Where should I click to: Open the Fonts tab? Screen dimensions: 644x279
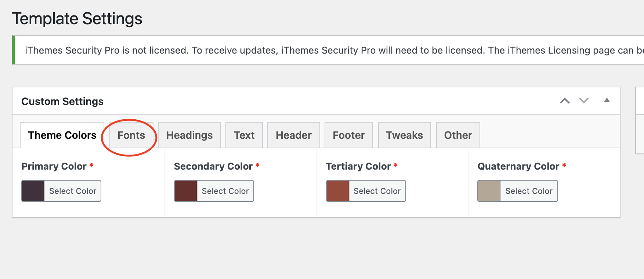coord(131,135)
